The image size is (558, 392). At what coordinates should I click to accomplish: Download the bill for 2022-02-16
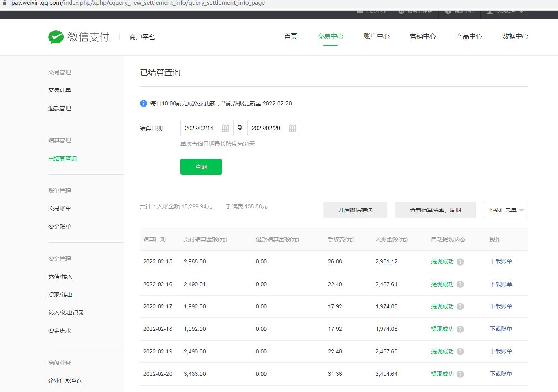(501, 284)
